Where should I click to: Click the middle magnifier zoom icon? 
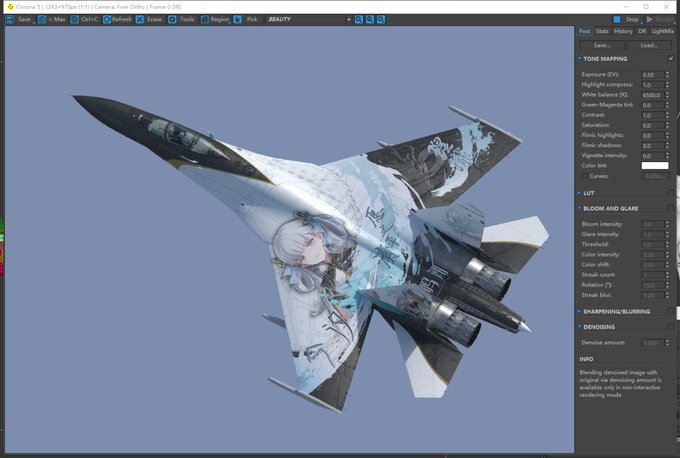(x=369, y=20)
